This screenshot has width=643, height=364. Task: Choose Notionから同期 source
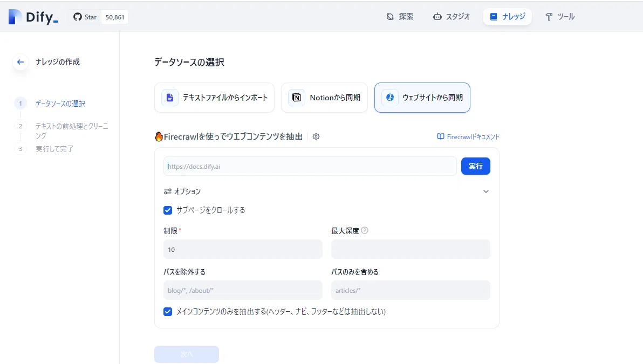pos(324,98)
